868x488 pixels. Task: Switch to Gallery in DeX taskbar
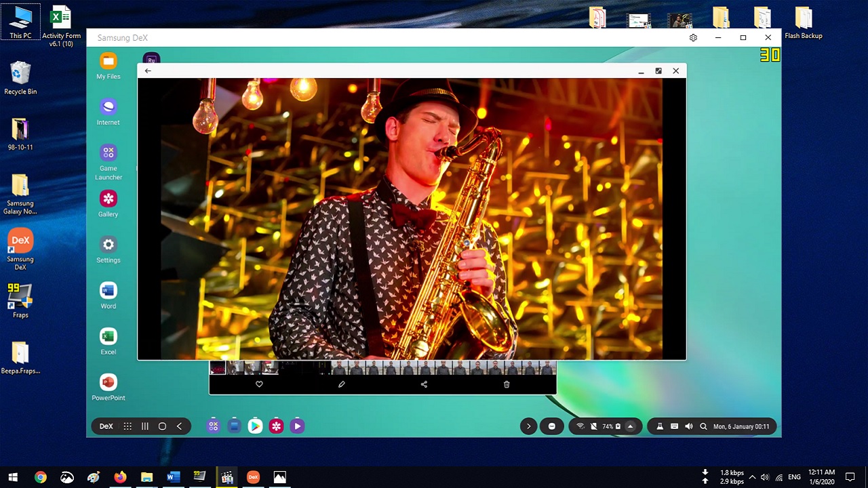coord(276,426)
